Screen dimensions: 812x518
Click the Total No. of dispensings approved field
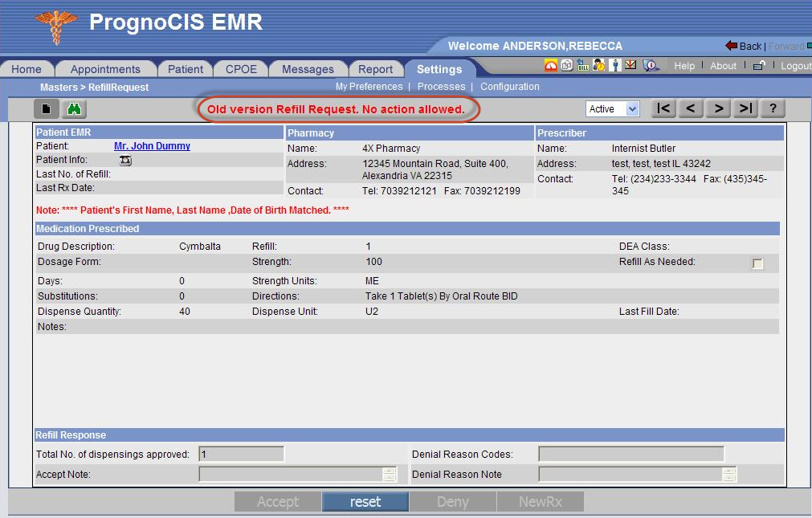pyautogui.click(x=241, y=455)
